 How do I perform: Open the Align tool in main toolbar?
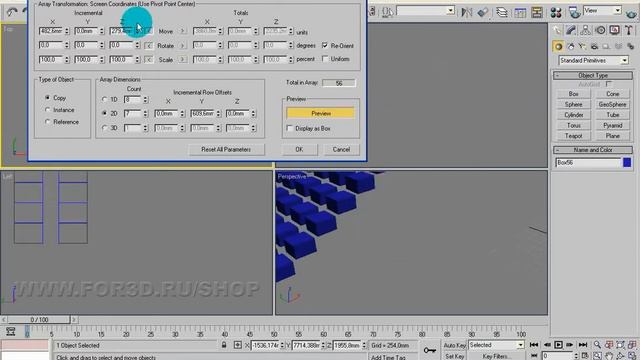pos(483,12)
